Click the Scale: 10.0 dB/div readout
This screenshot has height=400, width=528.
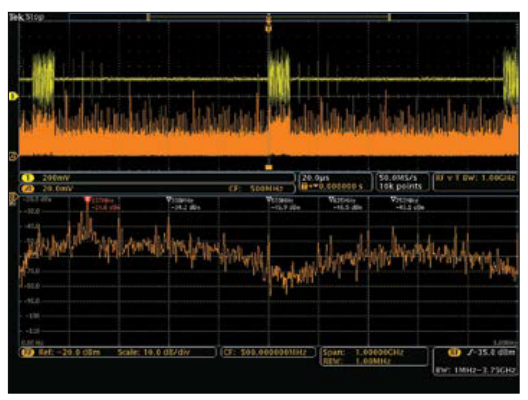(154, 353)
